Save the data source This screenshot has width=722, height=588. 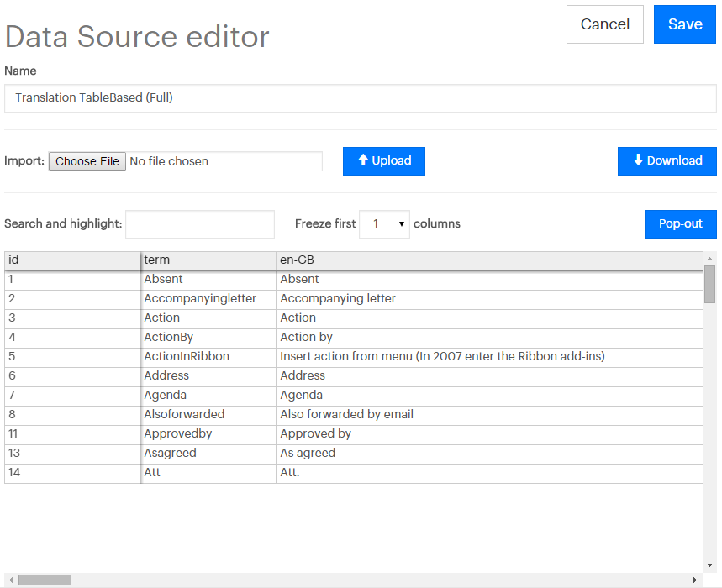pos(685,24)
